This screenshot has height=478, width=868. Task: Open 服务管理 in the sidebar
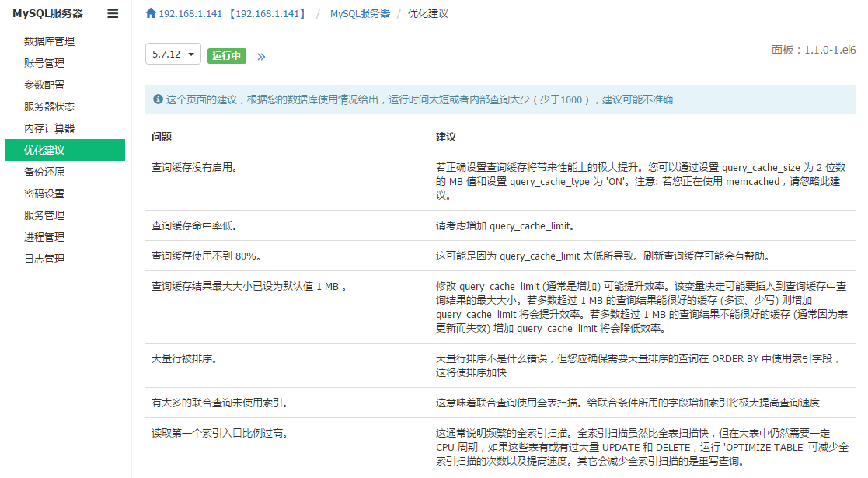44,215
